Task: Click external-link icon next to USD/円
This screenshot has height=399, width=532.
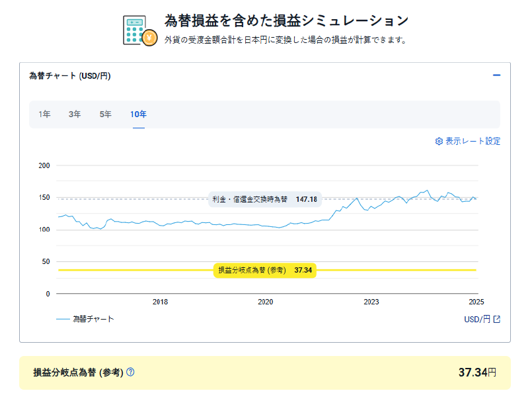Action: click(497, 319)
